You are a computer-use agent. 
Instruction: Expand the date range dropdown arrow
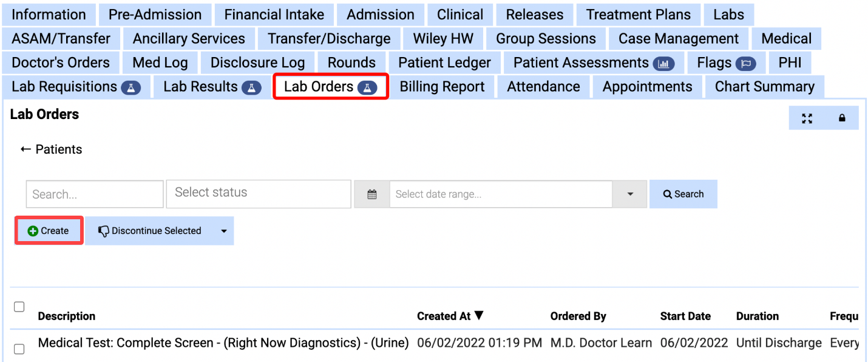point(630,194)
